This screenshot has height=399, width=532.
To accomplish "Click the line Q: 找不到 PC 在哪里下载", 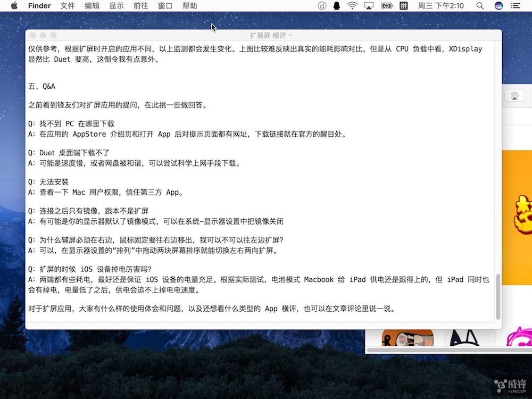I will pyautogui.click(x=71, y=123).
